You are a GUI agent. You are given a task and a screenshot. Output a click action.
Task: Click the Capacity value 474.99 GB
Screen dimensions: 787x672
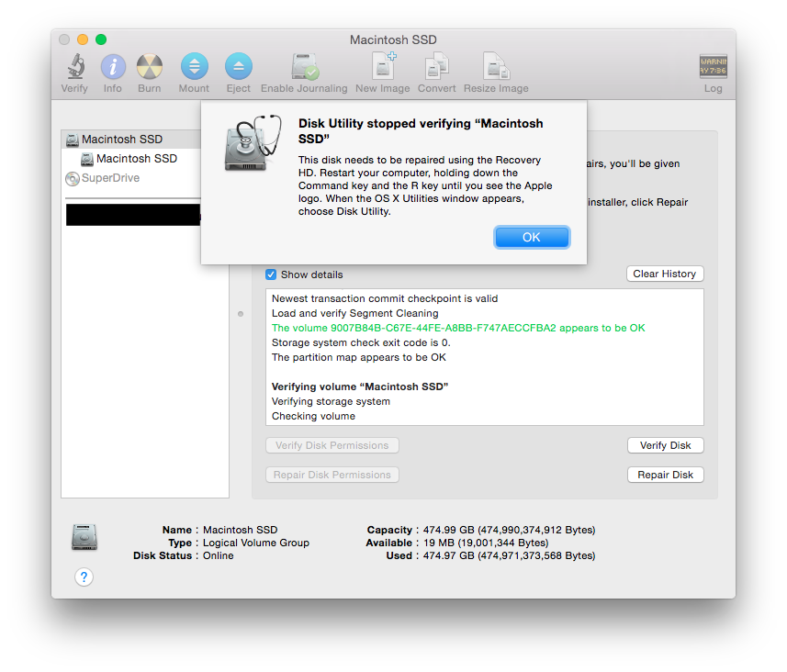[x=509, y=530]
